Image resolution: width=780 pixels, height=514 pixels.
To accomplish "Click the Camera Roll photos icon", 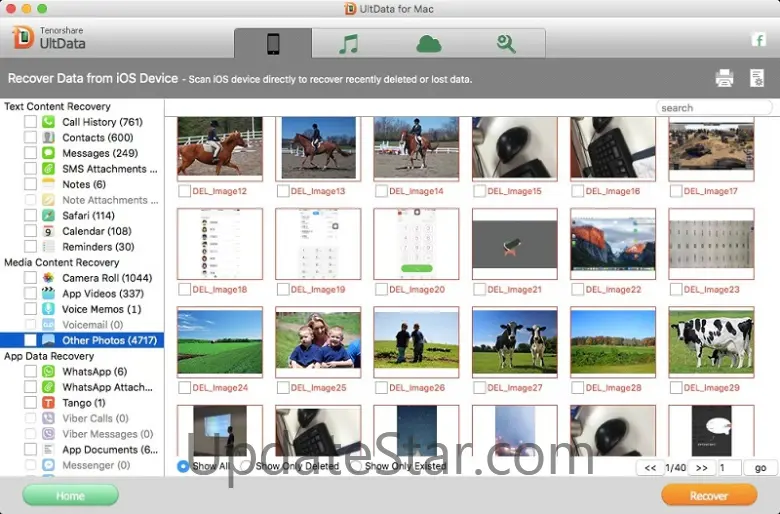I will coord(48,278).
